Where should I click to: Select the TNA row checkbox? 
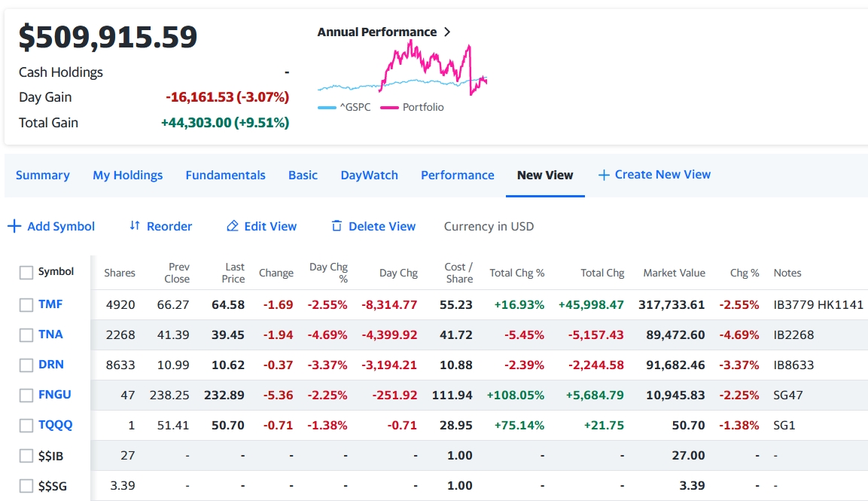tap(26, 335)
